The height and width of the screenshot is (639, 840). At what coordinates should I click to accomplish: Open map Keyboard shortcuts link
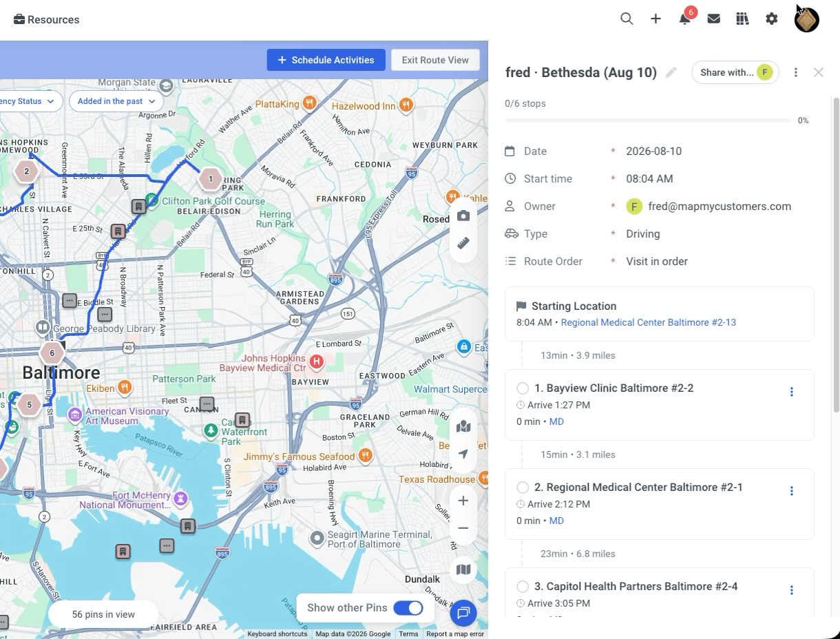277,634
